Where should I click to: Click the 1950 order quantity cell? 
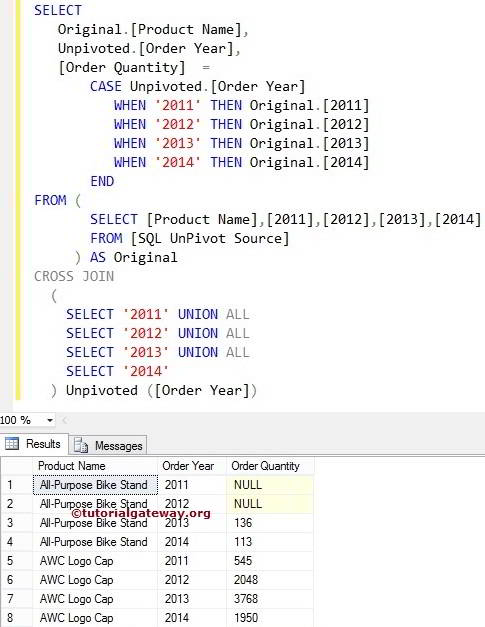(x=270, y=618)
